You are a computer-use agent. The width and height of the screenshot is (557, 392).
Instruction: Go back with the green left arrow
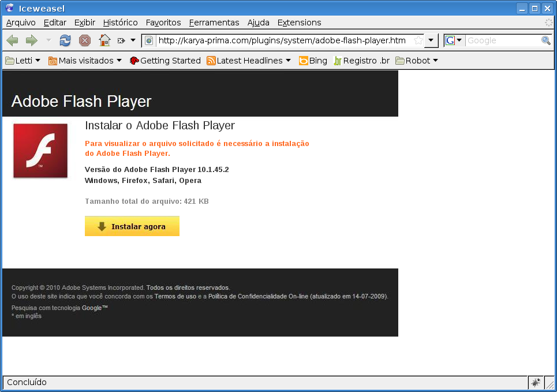[13, 40]
